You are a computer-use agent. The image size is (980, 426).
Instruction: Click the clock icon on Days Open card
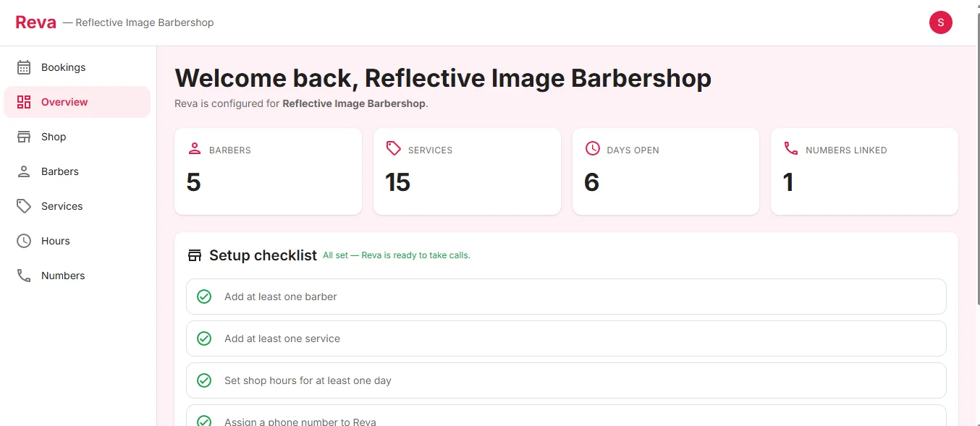click(592, 148)
